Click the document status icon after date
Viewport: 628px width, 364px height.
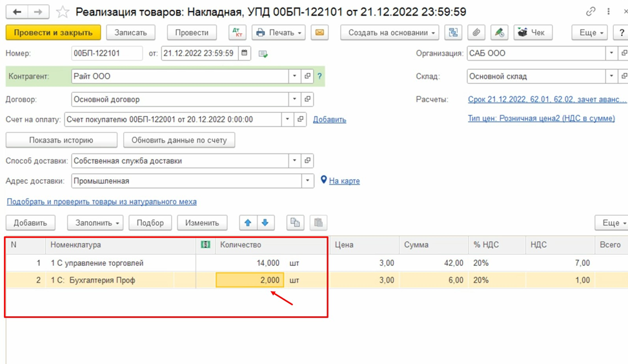pyautogui.click(x=263, y=54)
